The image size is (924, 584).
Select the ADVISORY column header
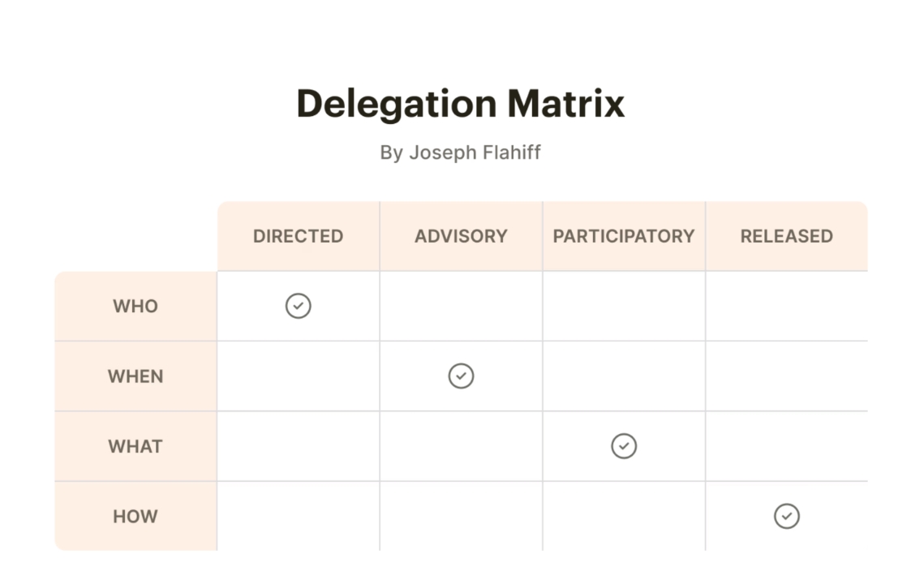point(461,236)
